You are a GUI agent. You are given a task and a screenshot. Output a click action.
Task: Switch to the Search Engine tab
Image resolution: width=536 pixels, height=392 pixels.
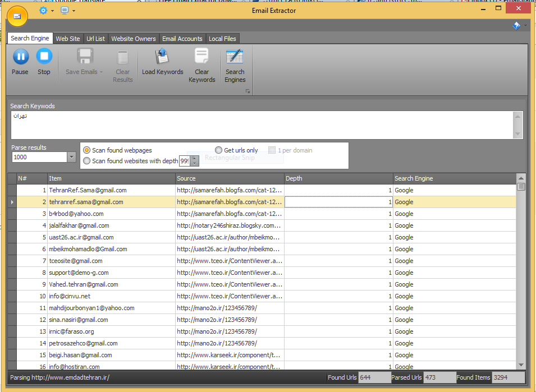30,38
